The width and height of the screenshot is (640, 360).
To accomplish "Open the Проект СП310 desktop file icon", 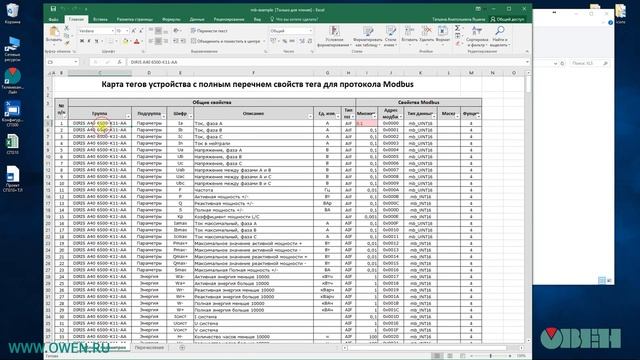I will (x=13, y=178).
